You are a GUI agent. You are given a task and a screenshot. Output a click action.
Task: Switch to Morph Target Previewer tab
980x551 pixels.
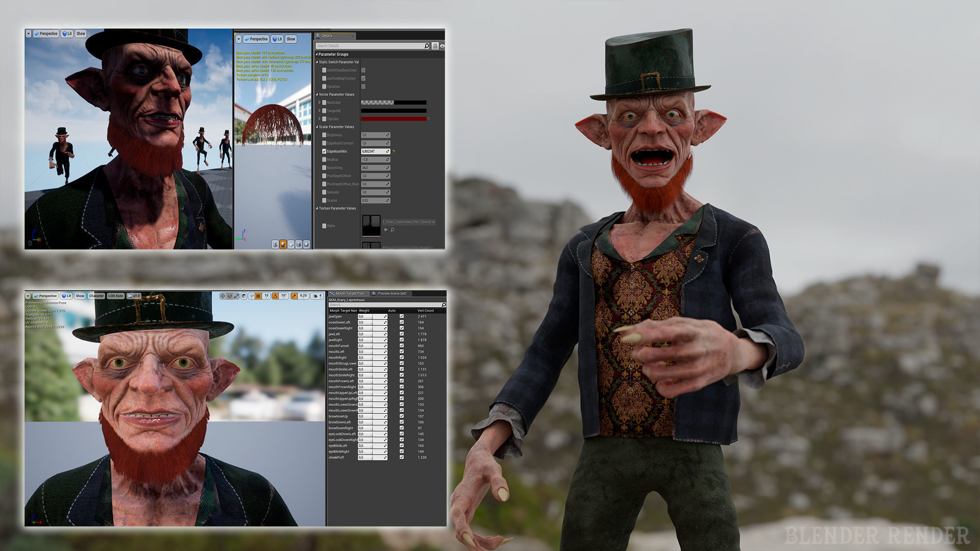[349, 293]
